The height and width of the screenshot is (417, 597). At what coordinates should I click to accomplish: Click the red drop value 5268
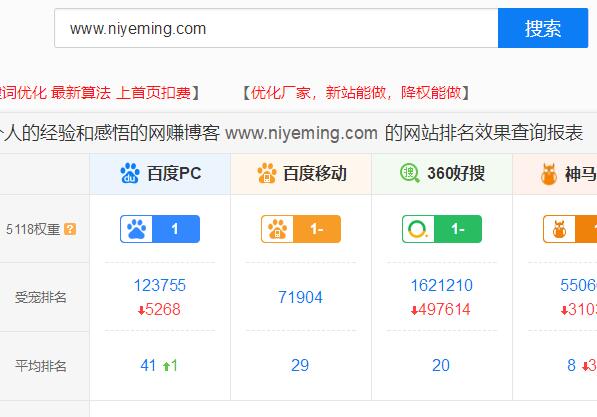[x=163, y=309]
